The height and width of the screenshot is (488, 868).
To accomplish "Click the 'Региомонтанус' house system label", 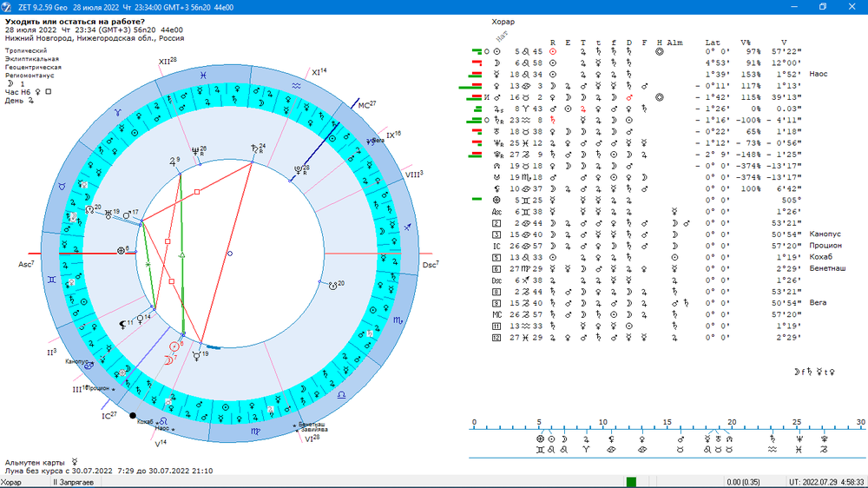I will point(30,76).
